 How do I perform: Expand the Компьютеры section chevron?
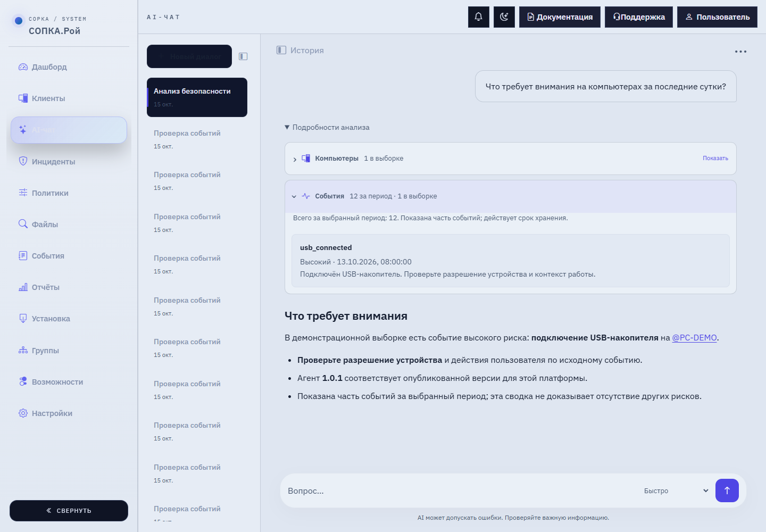pos(295,159)
